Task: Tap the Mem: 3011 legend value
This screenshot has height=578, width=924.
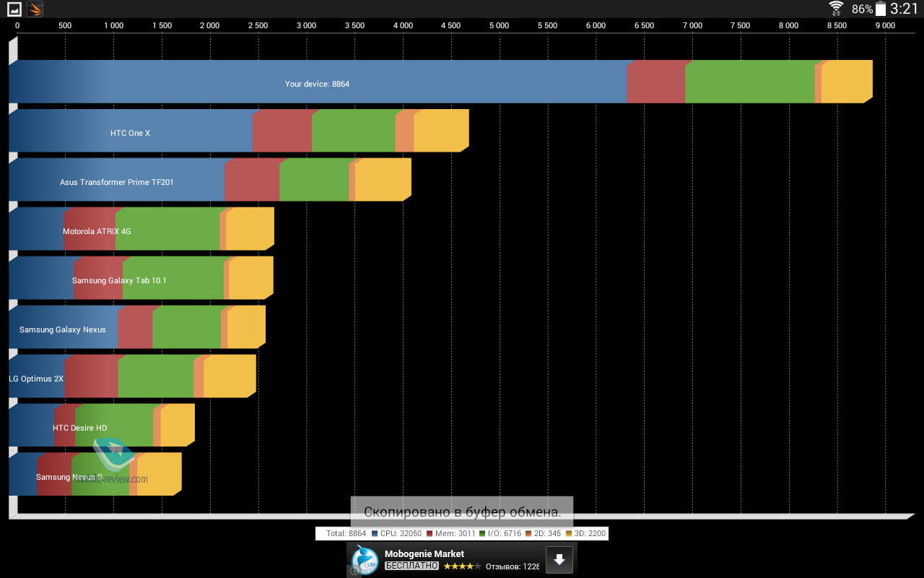Action: pyautogui.click(x=455, y=534)
